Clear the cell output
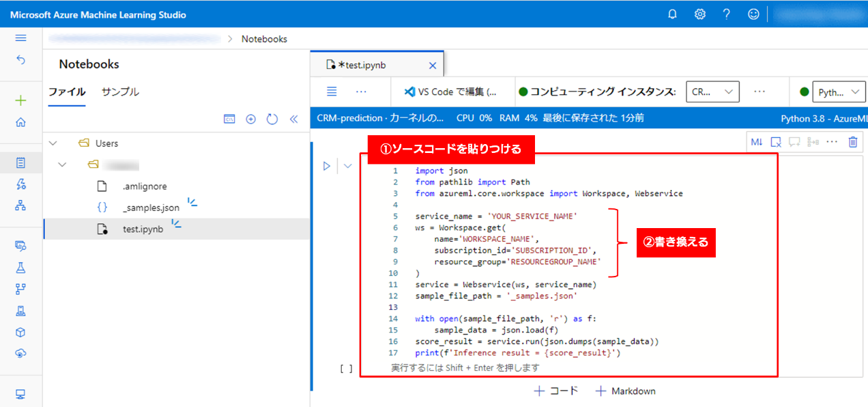The width and height of the screenshot is (868, 407). [776, 142]
